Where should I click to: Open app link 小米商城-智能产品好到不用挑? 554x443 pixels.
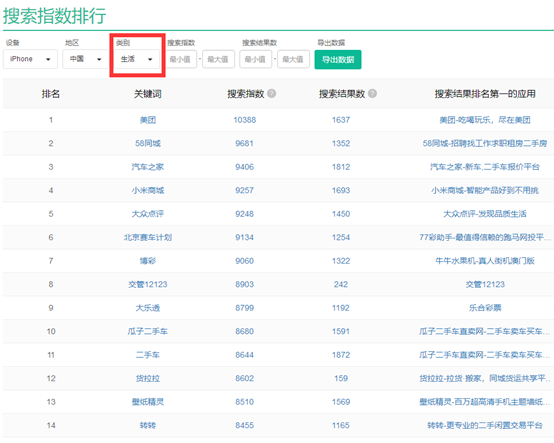(x=485, y=190)
